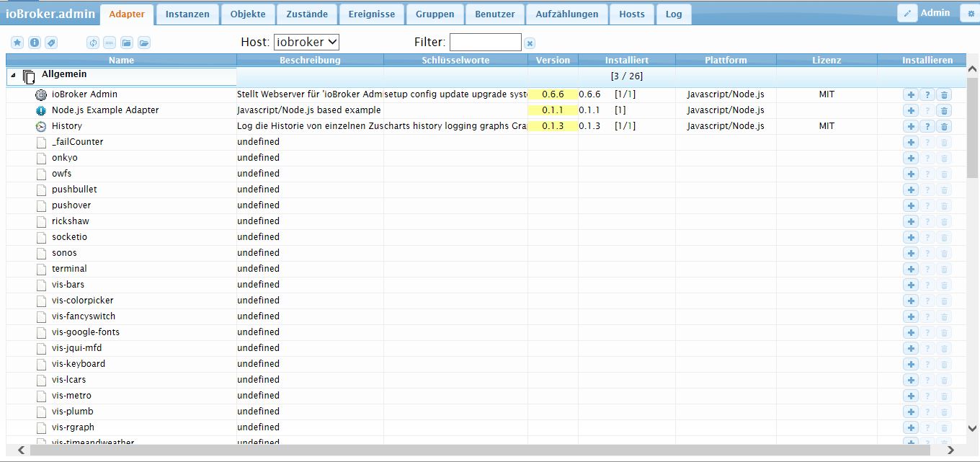Select the _failCounter row

coord(486,142)
